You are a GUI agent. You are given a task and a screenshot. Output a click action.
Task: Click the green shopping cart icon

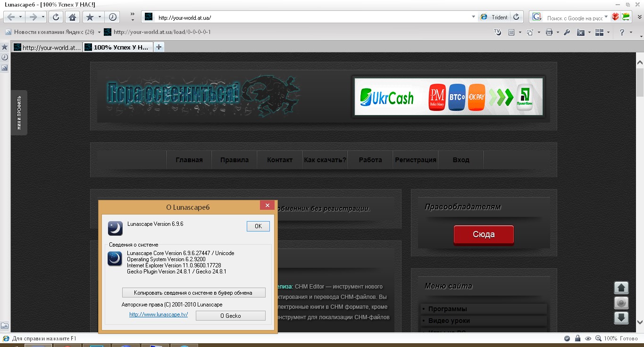click(626, 17)
